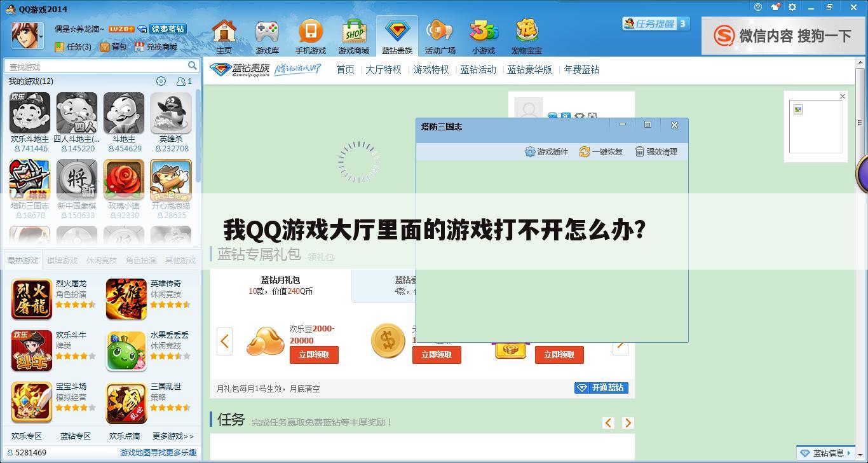Image resolution: width=868 pixels, height=463 pixels.
Task: Launch 欢乐斗地主 game icon
Action: click(x=30, y=113)
